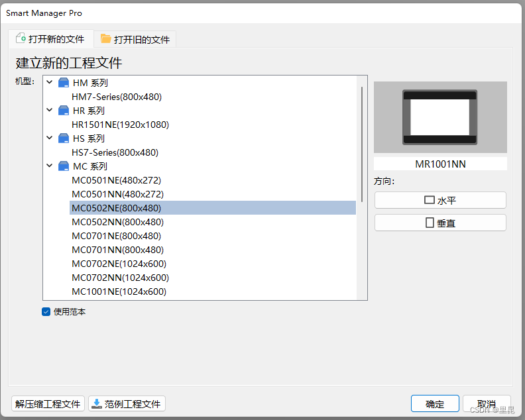
Task: Select MC0702NN(1024x600) model
Action: 120,278
